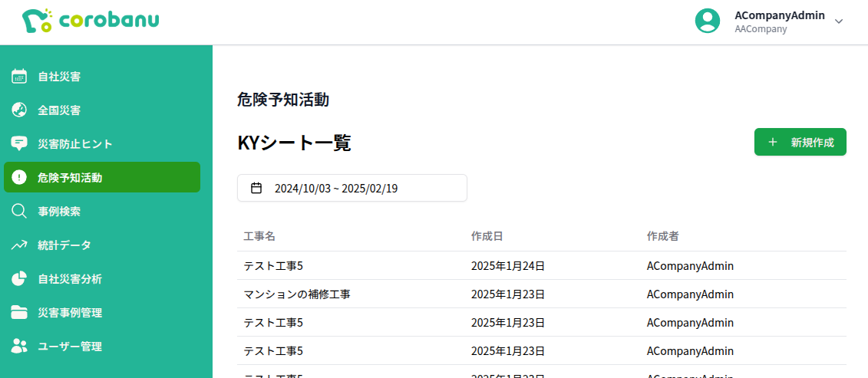Open the 全国災害 menu label

coord(59,110)
